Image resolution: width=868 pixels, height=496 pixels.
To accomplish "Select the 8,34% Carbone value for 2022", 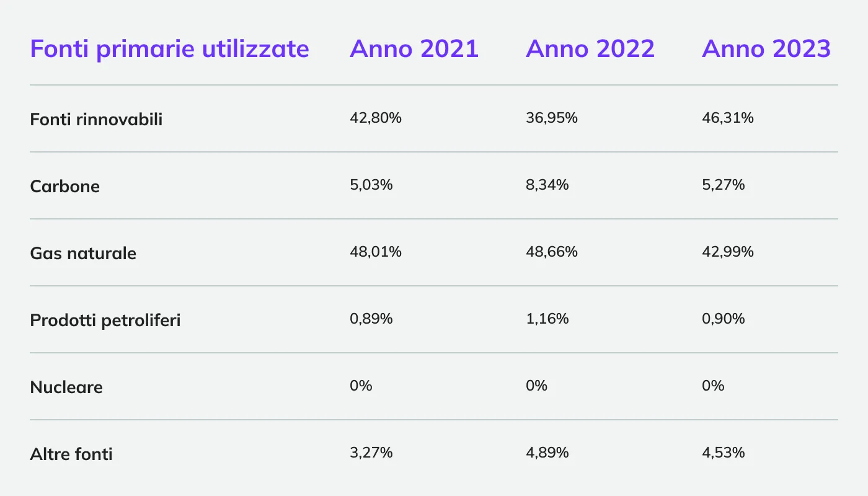I will [547, 185].
